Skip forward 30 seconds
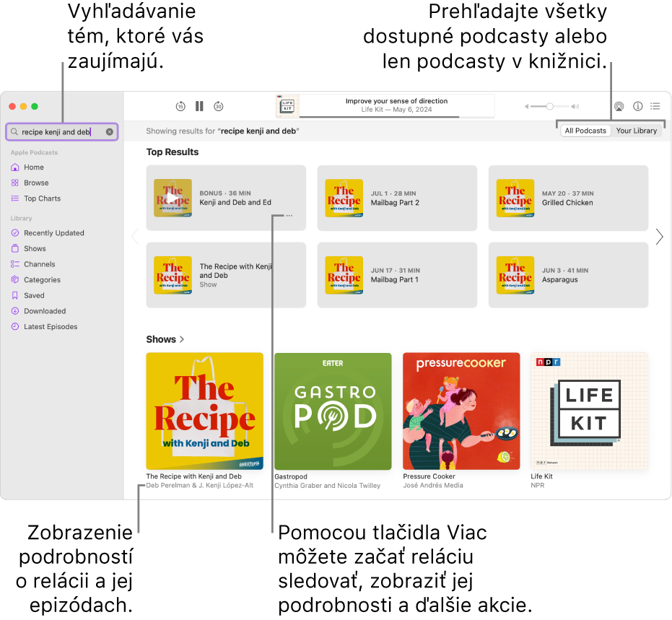 pyautogui.click(x=219, y=106)
